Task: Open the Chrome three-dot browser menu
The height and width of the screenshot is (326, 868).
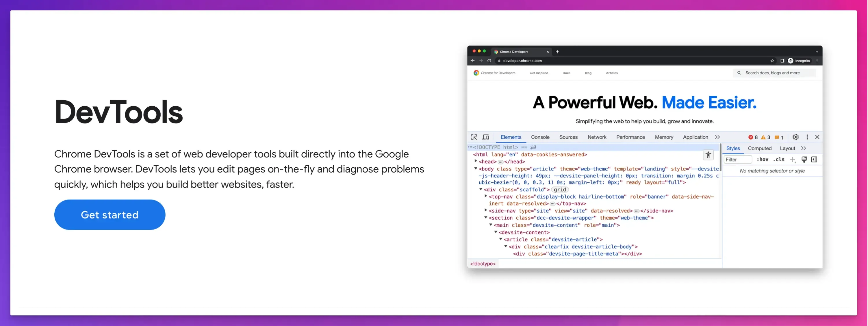Action: pyautogui.click(x=817, y=61)
